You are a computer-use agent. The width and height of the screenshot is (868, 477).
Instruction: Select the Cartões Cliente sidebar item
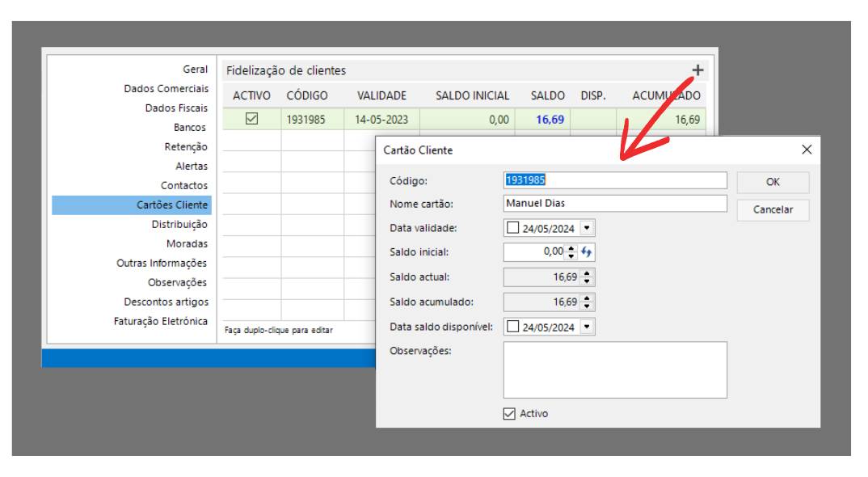(171, 205)
